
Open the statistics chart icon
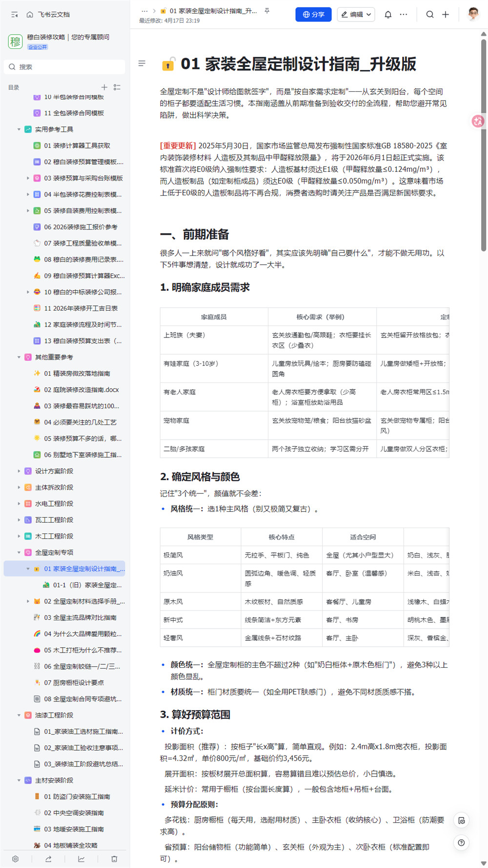point(81,859)
